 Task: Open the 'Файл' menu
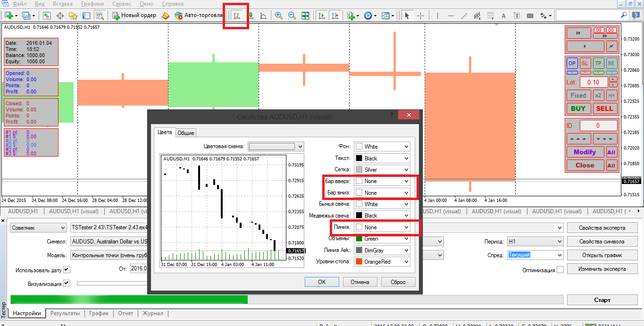tap(19, 4)
